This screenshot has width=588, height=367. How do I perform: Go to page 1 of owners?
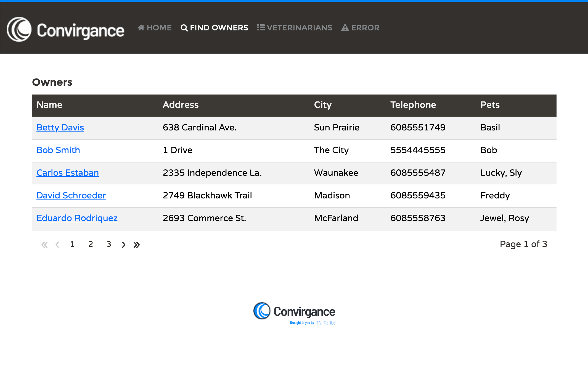[x=72, y=244]
